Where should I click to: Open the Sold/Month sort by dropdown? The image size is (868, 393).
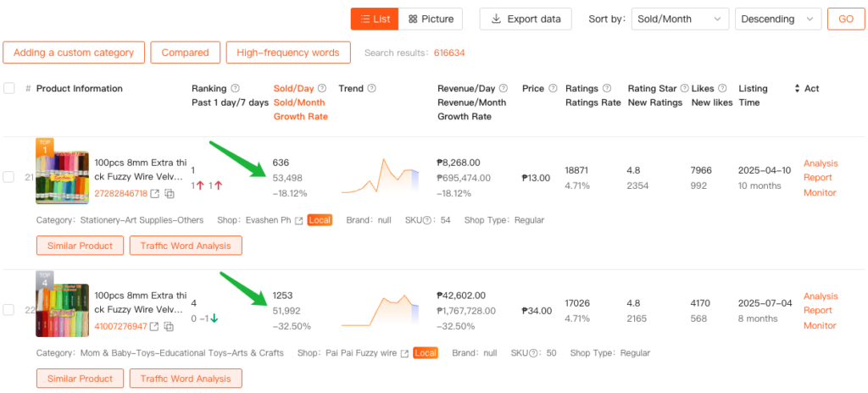pos(680,19)
